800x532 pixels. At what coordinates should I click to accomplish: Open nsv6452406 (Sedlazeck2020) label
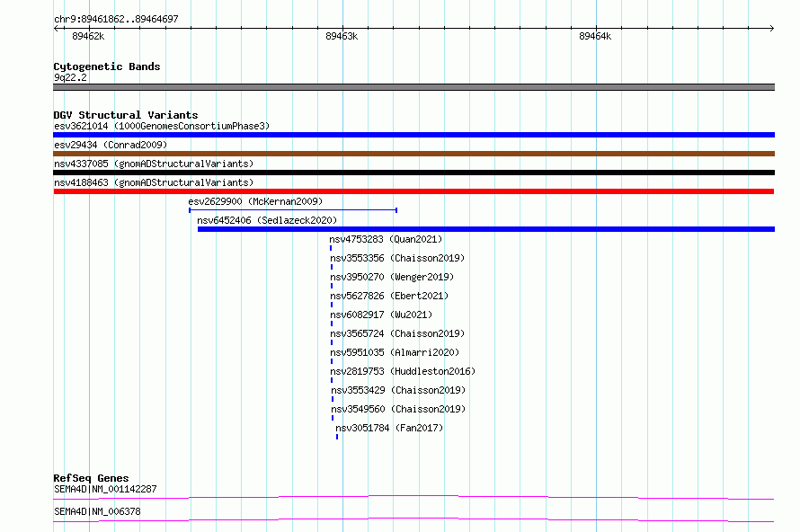pos(267,220)
